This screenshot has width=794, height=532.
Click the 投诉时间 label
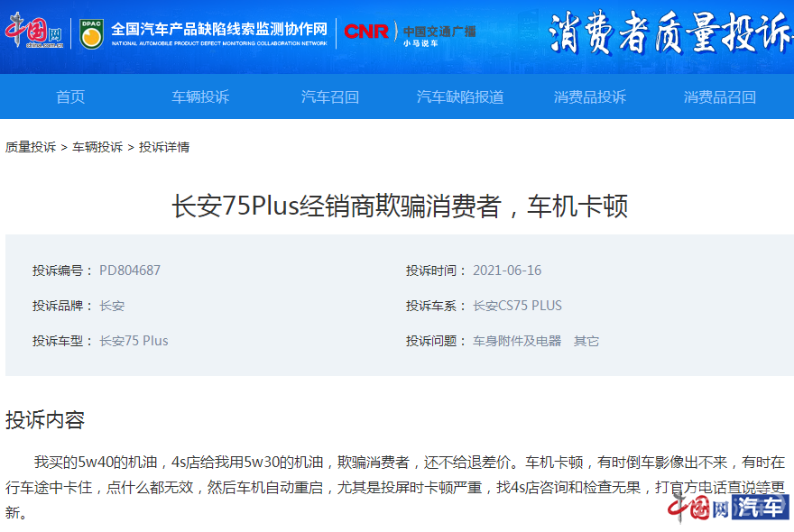coord(436,271)
